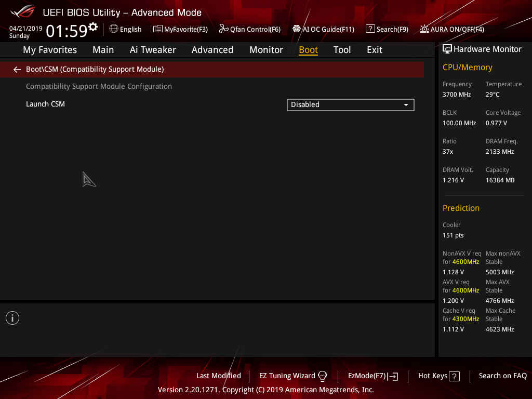Click the settings gear beside the clock
Screen dimensions: 532x399
(x=93, y=26)
